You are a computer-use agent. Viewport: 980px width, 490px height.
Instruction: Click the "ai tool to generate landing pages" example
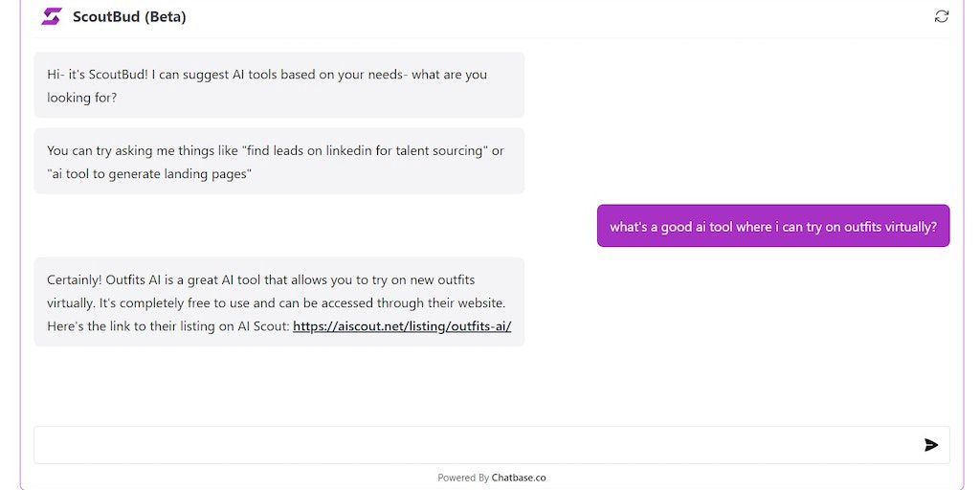point(149,174)
